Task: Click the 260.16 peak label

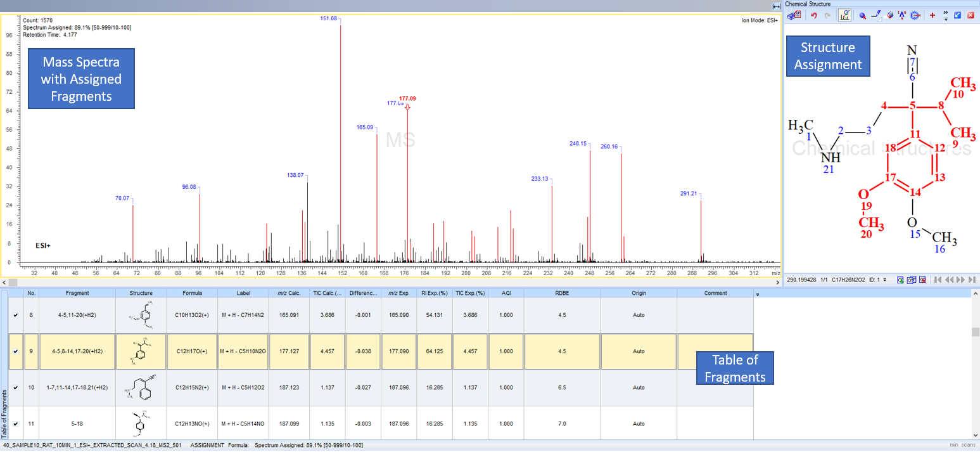Action: [609, 146]
